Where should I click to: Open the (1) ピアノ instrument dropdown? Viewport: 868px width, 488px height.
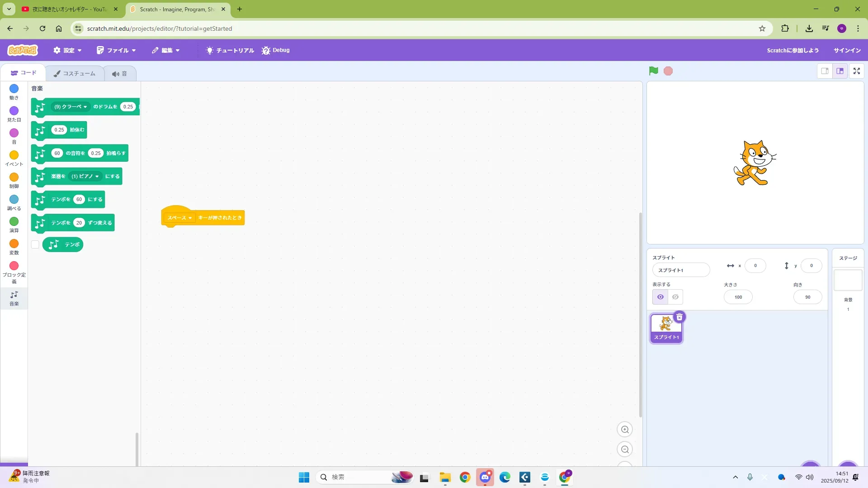[x=85, y=176]
